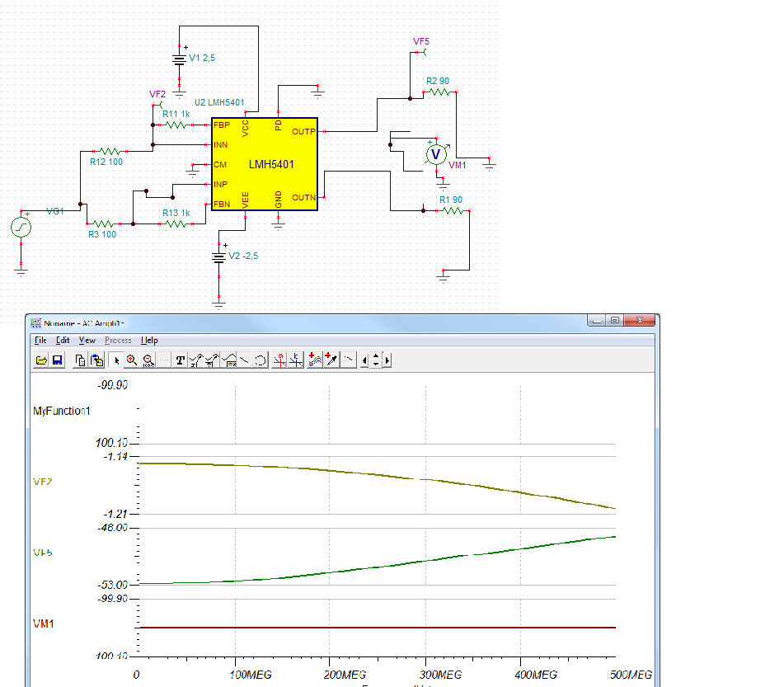Open the File menu
Screen dimensions: 784x687
(40, 341)
